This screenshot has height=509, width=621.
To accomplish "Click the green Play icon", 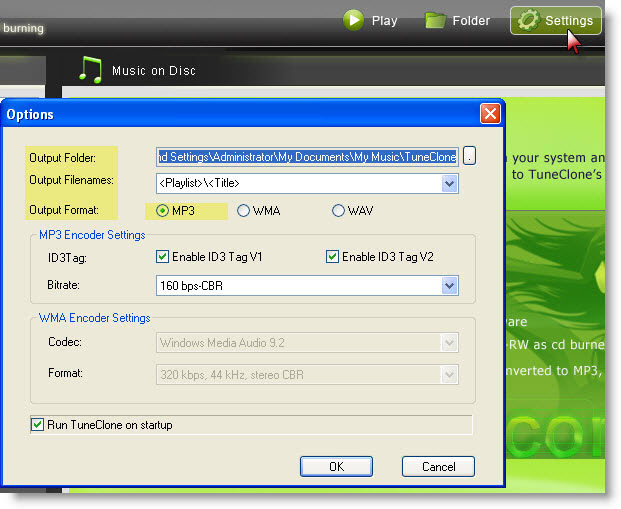I will click(353, 20).
